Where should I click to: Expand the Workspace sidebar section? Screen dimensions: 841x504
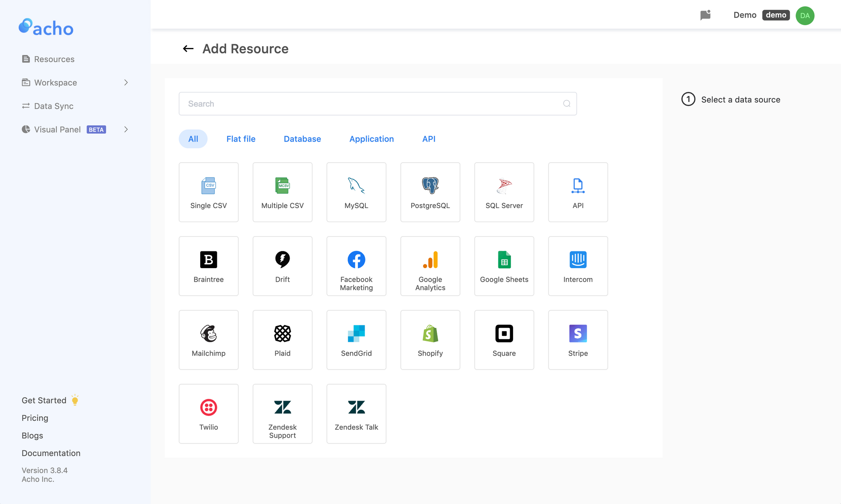point(126,82)
